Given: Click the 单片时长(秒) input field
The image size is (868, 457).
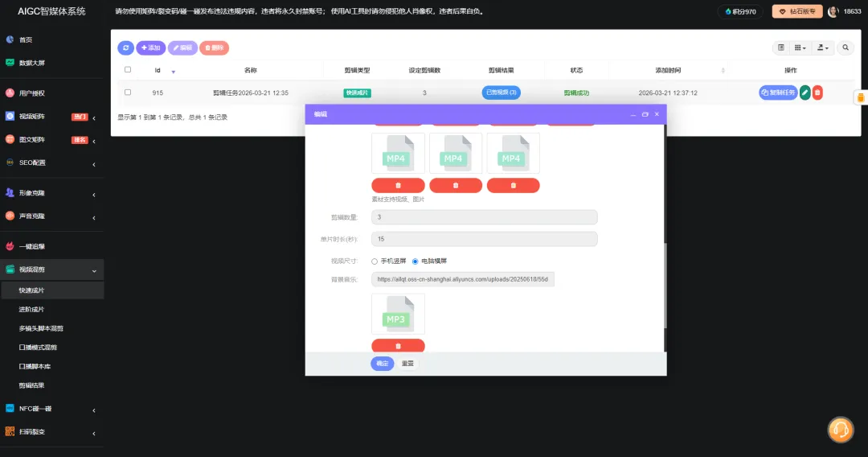Looking at the screenshot, I should (485, 239).
